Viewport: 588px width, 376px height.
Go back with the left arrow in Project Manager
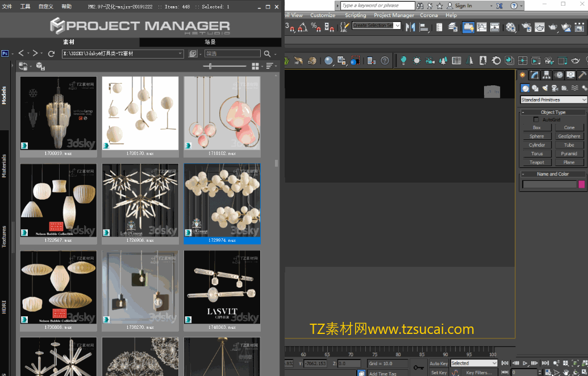click(21, 53)
